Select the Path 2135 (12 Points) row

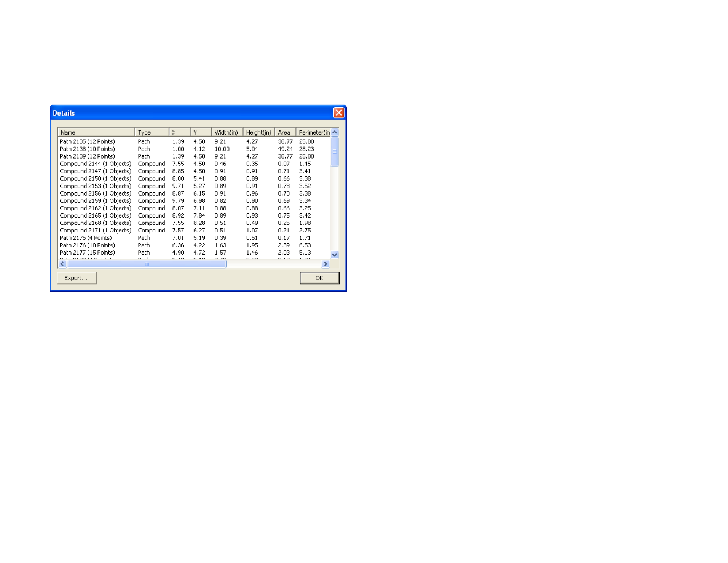(87, 142)
